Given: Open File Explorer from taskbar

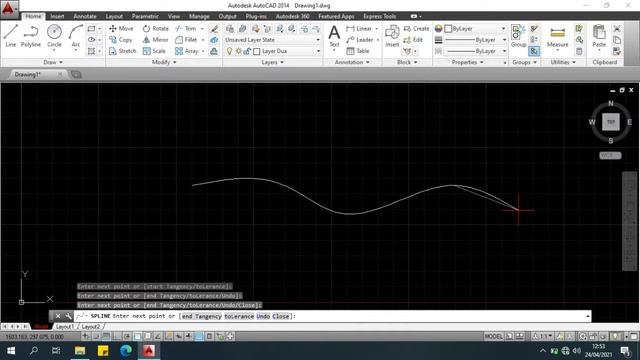Looking at the screenshot, I should [80, 351].
